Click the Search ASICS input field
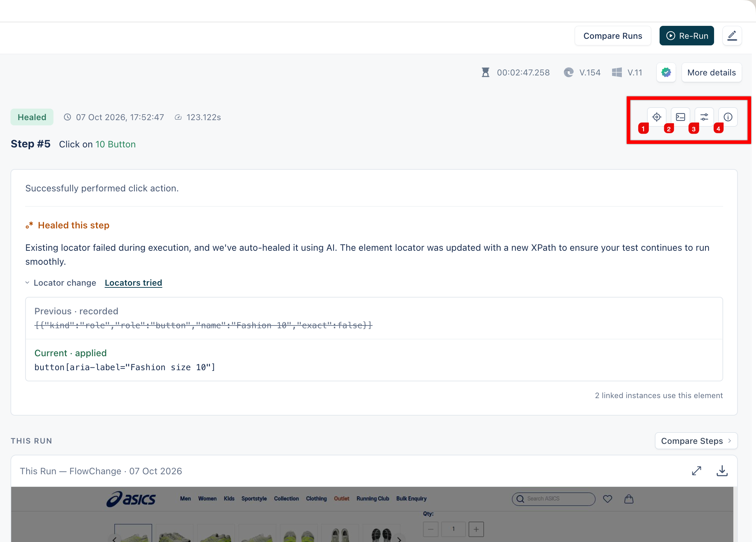The width and height of the screenshot is (756, 542). coord(554,499)
